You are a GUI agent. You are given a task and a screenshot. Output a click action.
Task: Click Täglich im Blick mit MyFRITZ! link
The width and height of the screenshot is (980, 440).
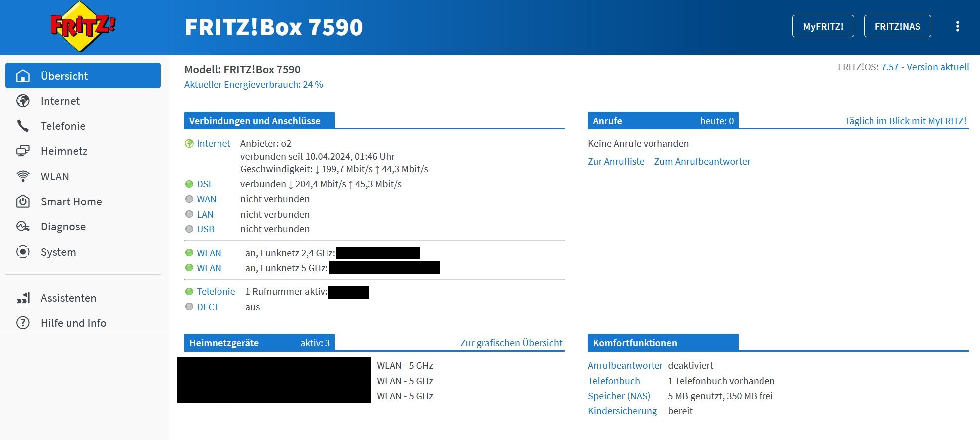(905, 121)
